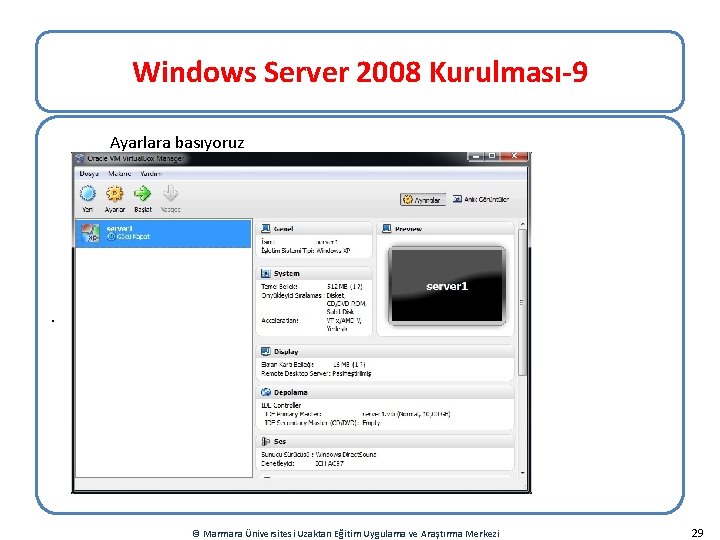Viewport: 720px width, 540px height.
Task: Click the details pane vertical scrollbar thumb
Action: pyautogui.click(x=522, y=302)
